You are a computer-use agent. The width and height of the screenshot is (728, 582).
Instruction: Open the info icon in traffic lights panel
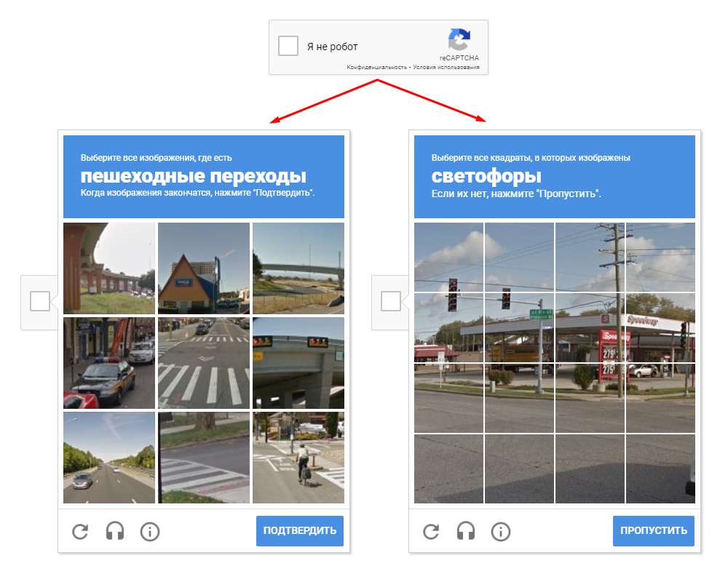[x=501, y=531]
